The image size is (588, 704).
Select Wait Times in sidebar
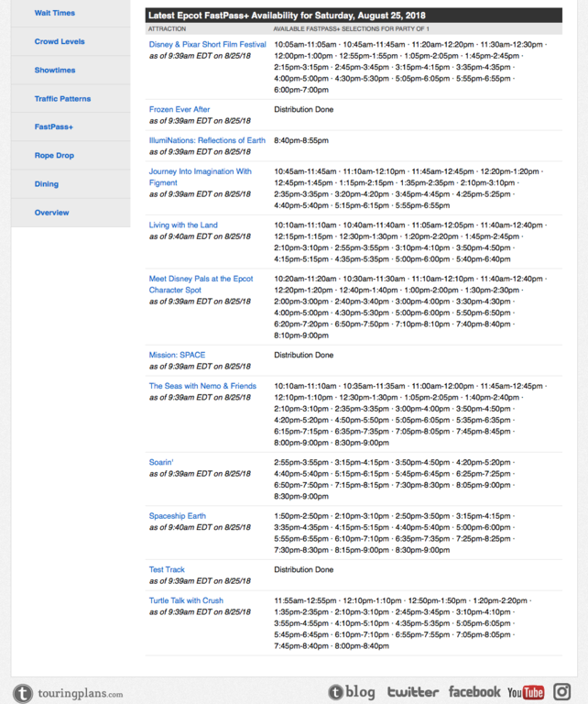pos(55,13)
